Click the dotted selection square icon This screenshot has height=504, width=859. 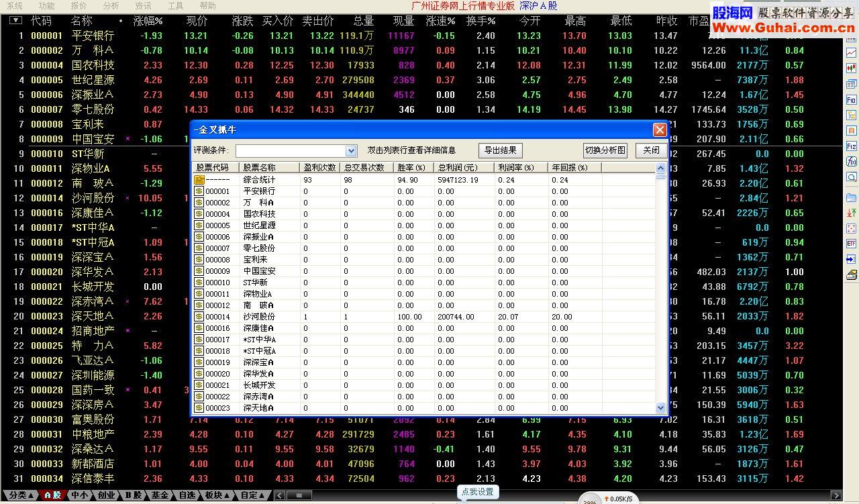click(x=851, y=228)
